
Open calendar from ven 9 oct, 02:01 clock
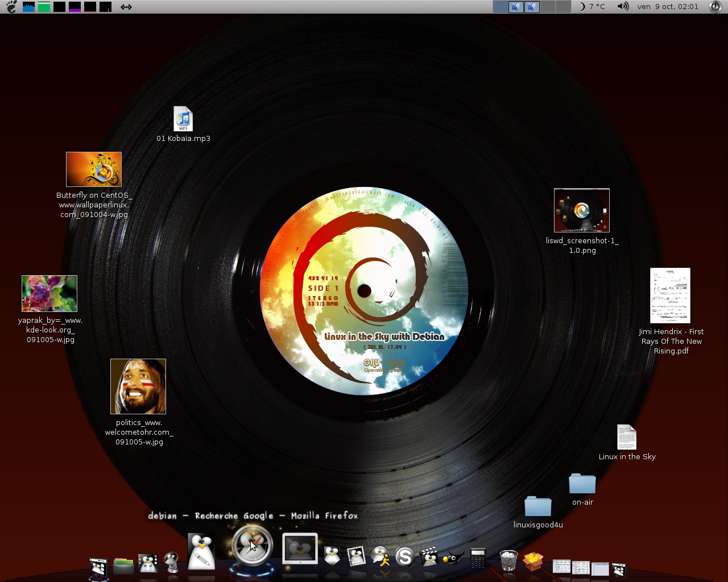pos(668,7)
